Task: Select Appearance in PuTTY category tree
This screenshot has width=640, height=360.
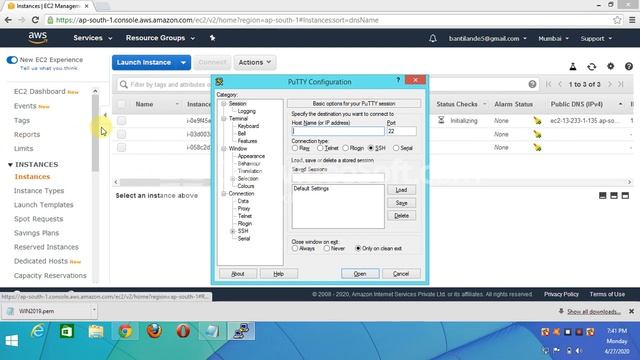Action: click(251, 156)
